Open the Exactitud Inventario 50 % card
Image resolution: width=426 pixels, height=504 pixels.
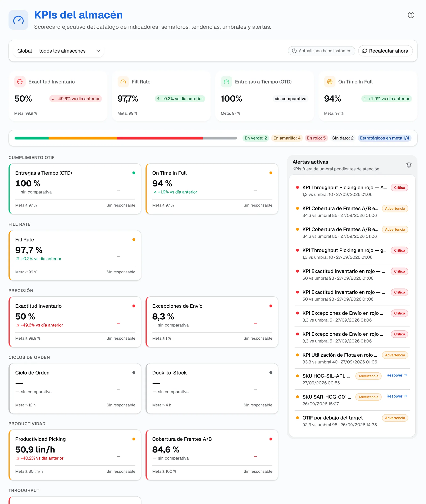[75, 322]
